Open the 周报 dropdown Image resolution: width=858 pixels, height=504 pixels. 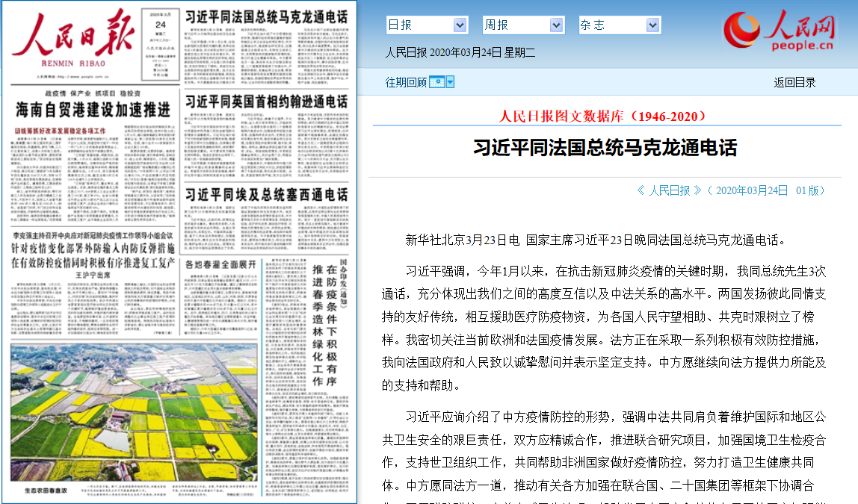coord(523,25)
